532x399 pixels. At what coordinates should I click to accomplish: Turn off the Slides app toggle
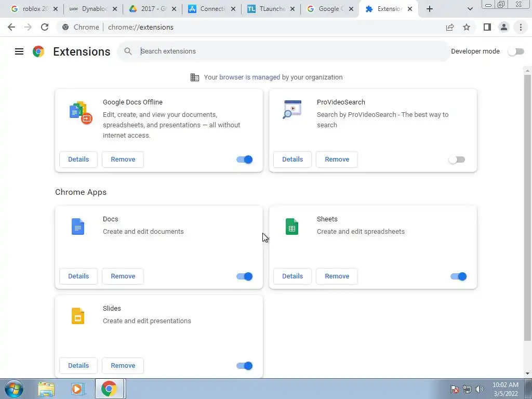click(245, 366)
